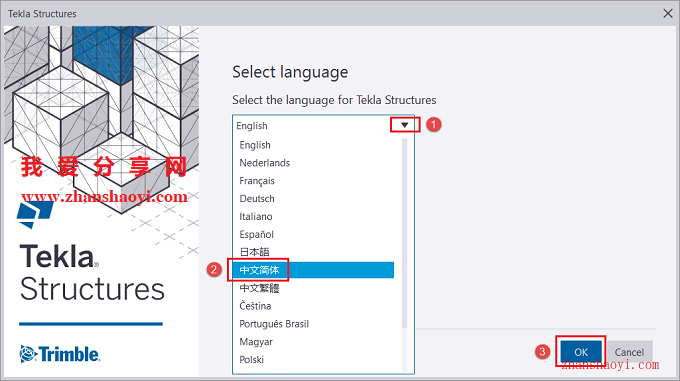Close the Tekla Structures dialog
The height and width of the screenshot is (381, 680).
[668, 13]
